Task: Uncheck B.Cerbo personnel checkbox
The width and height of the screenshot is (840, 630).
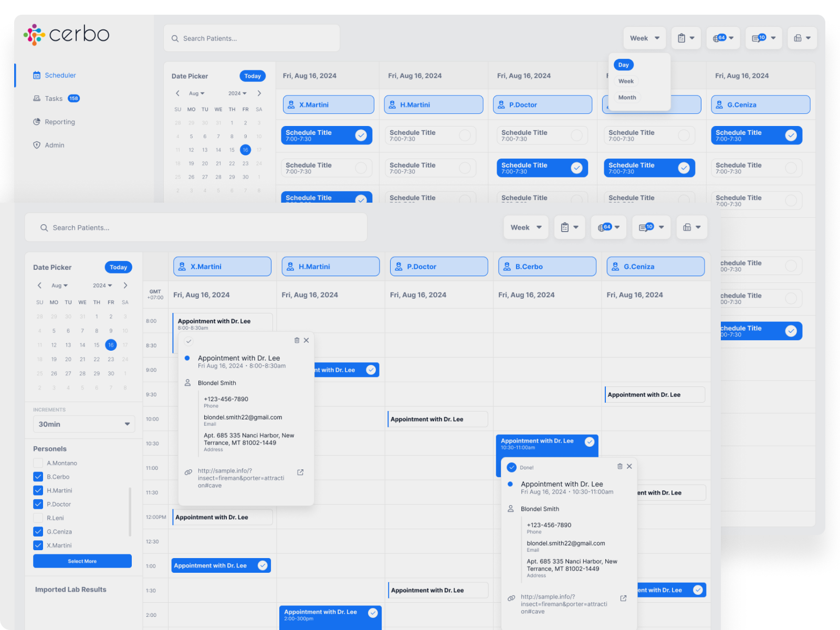Action: pyautogui.click(x=38, y=477)
